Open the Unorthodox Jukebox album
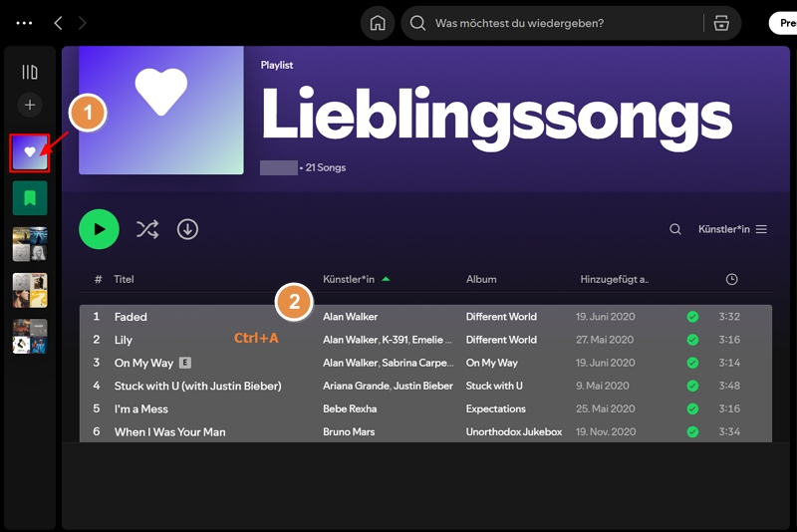Image resolution: width=797 pixels, height=532 pixels. point(514,432)
